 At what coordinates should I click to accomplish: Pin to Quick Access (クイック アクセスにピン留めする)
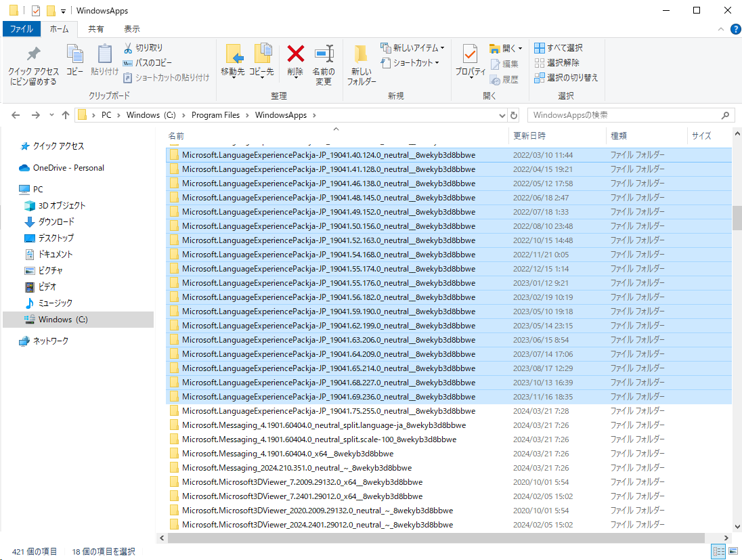click(x=33, y=65)
